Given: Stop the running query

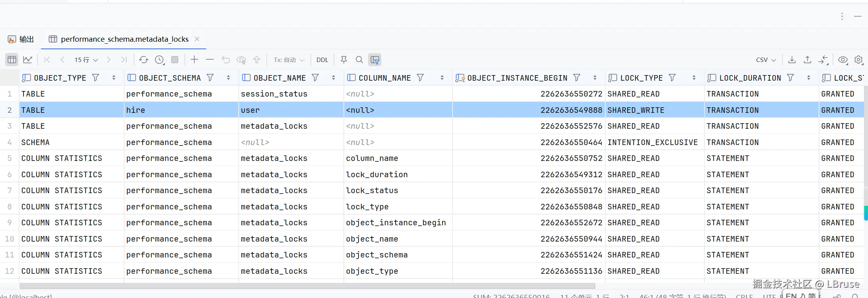Looking at the screenshot, I should click(x=175, y=60).
